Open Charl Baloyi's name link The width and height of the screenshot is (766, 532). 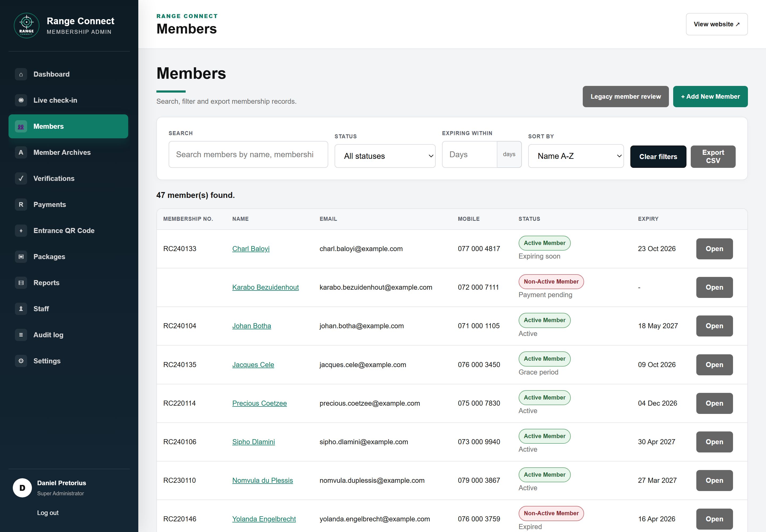[x=251, y=249]
